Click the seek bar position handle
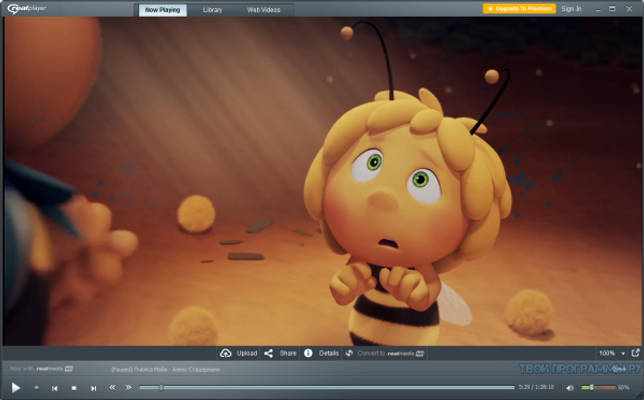This screenshot has width=644, height=400. coord(161,387)
